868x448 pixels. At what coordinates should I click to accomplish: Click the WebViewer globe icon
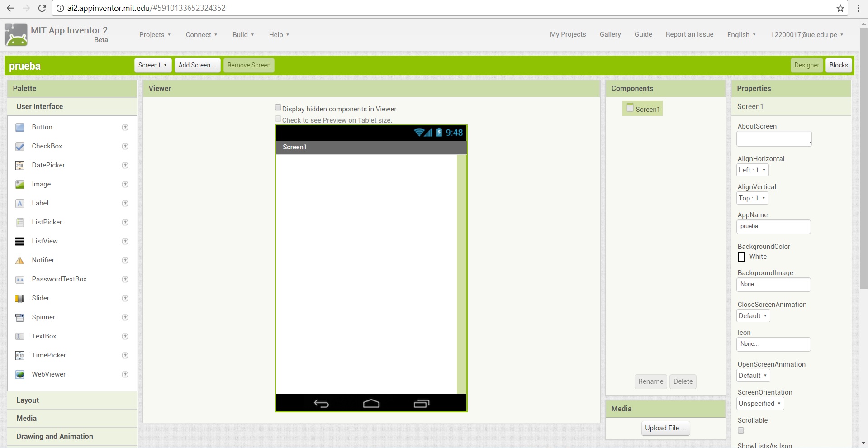click(x=20, y=375)
